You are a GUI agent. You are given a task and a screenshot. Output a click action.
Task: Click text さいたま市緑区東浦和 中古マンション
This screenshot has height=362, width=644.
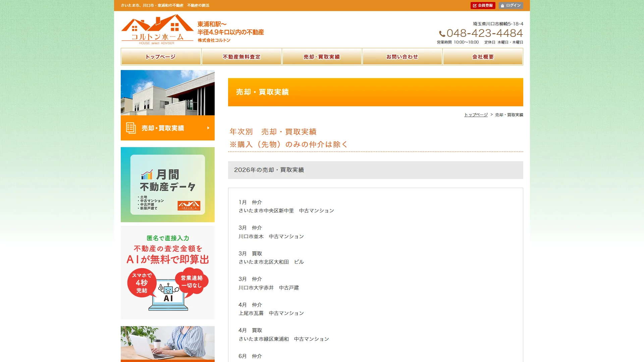coord(284,339)
